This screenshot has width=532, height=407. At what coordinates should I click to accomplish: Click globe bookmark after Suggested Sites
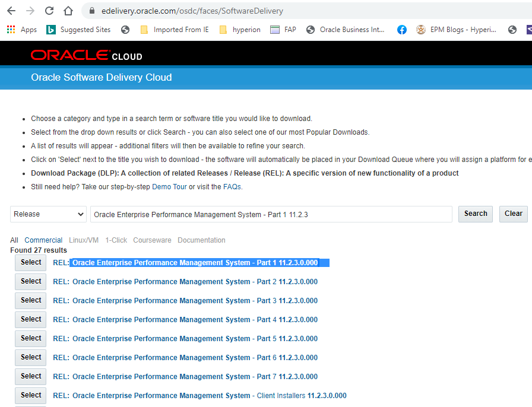pyautogui.click(x=125, y=30)
